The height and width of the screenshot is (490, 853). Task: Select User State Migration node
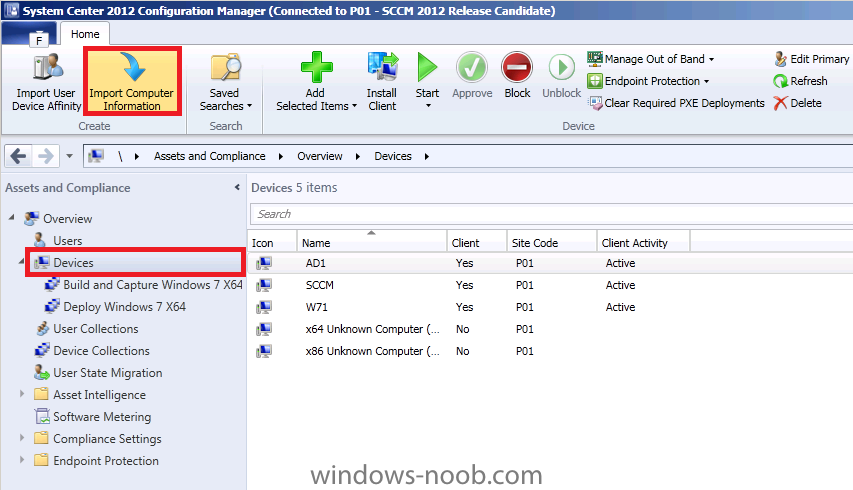tap(108, 373)
